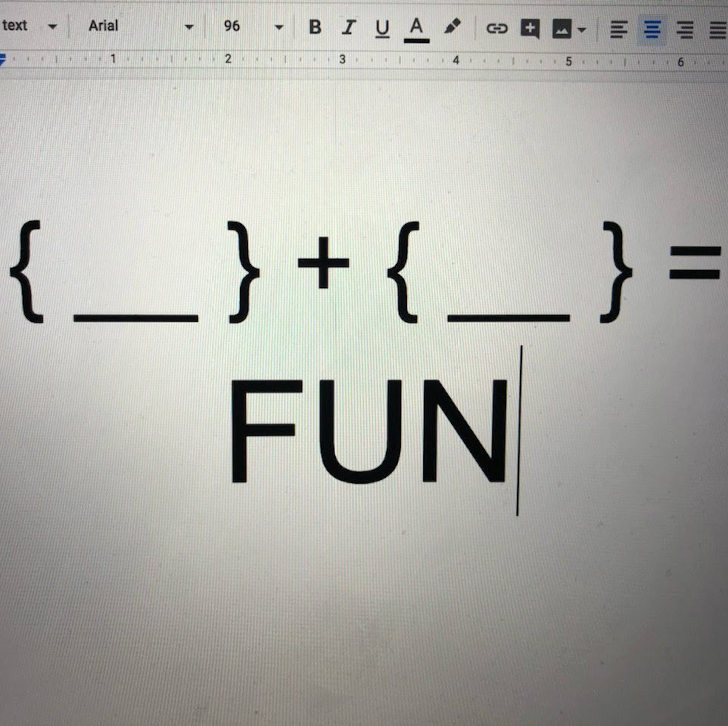Select the highlight color pen icon
Screen dimensions: 728x726
452,26
